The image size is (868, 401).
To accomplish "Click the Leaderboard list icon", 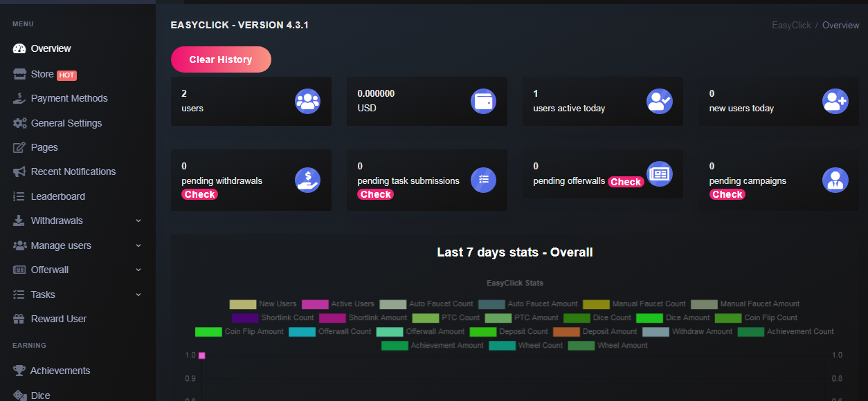I will [19, 196].
